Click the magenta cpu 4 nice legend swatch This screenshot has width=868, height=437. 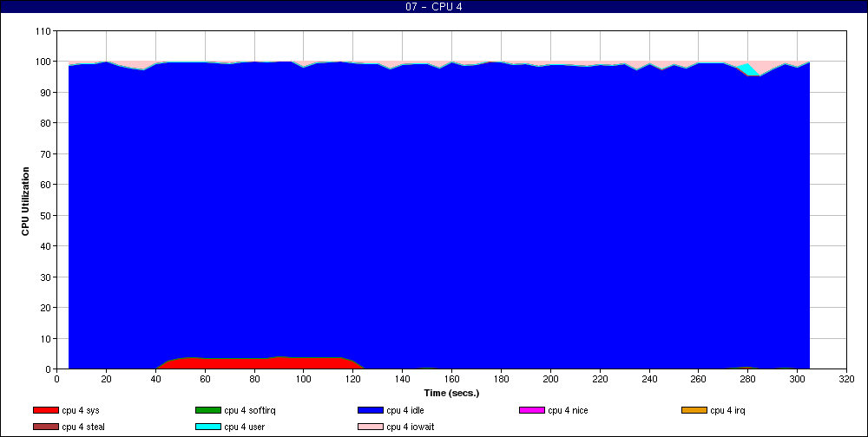pos(532,410)
